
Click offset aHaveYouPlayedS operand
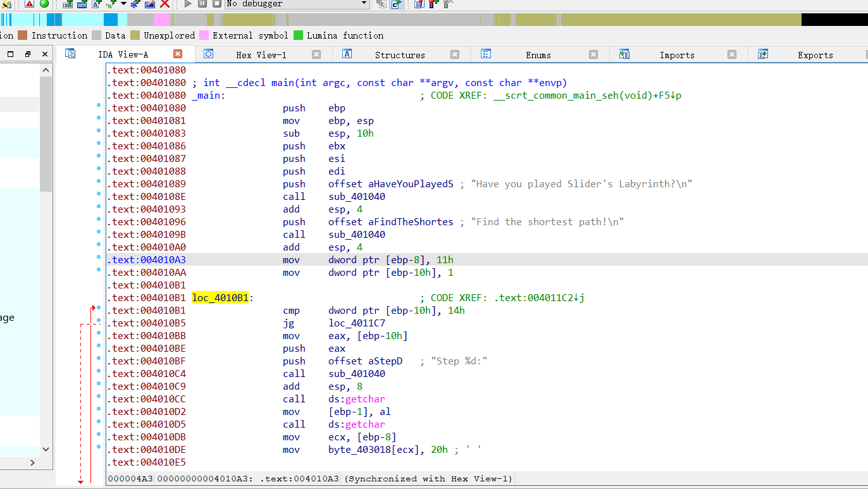point(391,184)
